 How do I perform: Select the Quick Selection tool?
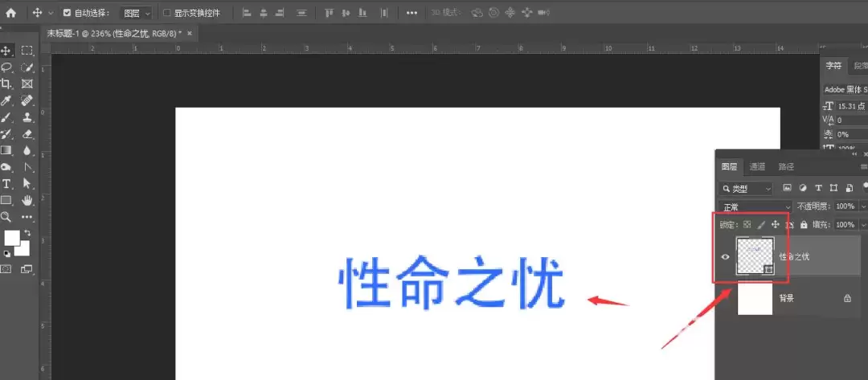coord(27,67)
